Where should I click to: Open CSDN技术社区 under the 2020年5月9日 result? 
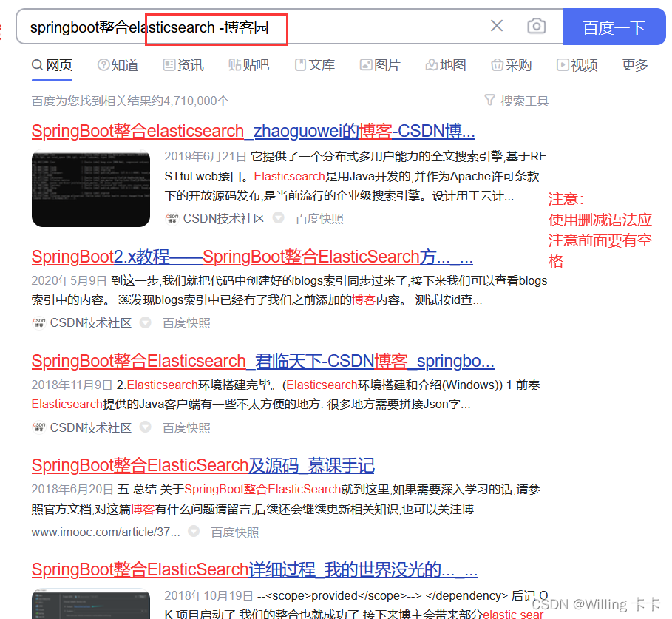[x=90, y=322]
